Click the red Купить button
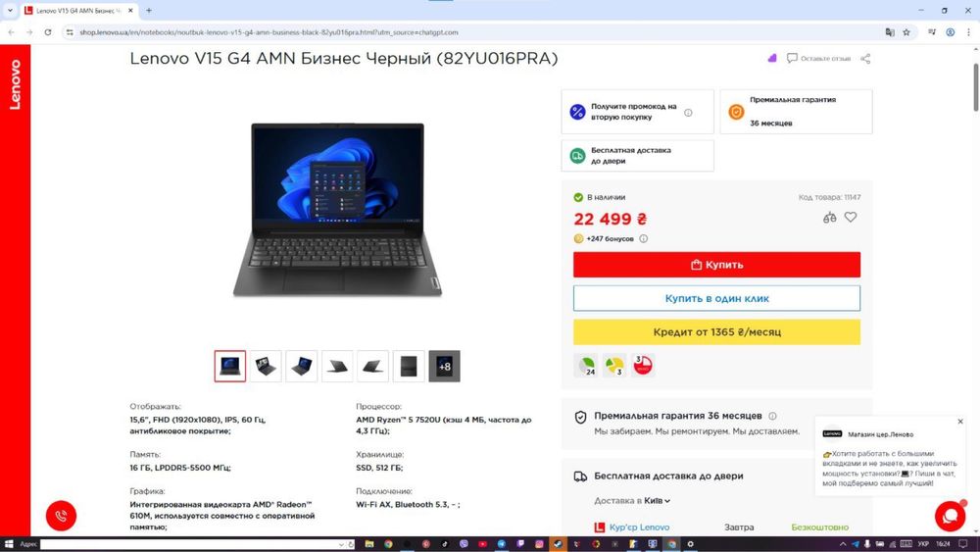980x552 pixels. tap(717, 265)
